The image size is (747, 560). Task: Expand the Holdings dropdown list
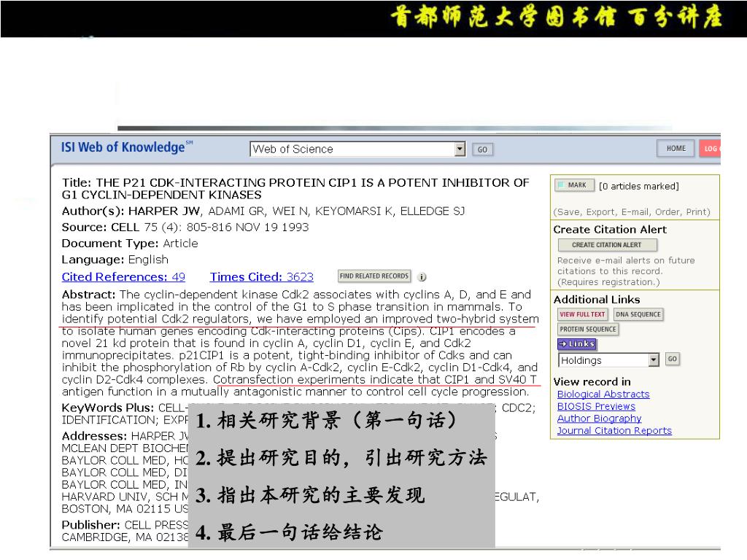[654, 360]
